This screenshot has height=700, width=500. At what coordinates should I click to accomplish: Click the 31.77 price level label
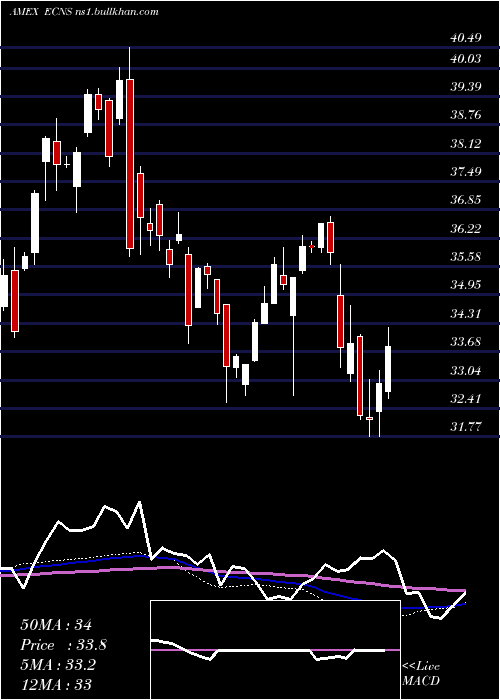click(x=466, y=427)
